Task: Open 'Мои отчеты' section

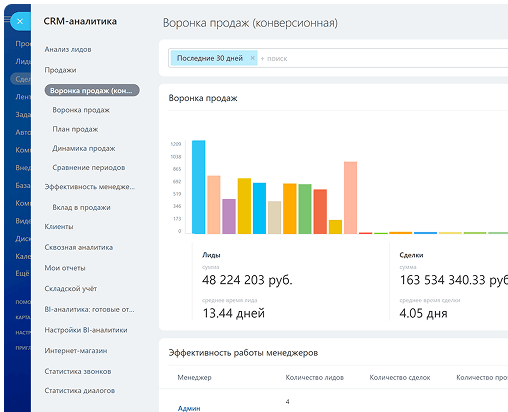Action: [65, 268]
